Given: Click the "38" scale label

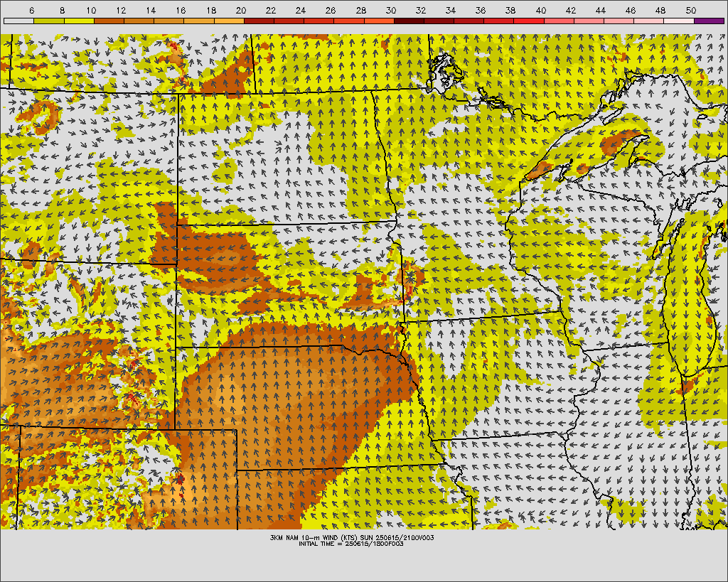Looking at the screenshot, I should 510,10.
